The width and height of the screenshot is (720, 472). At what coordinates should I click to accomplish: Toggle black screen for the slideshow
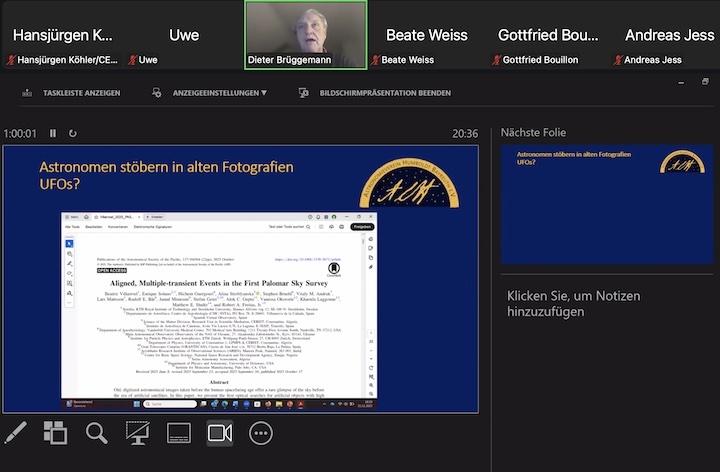[x=138, y=433]
